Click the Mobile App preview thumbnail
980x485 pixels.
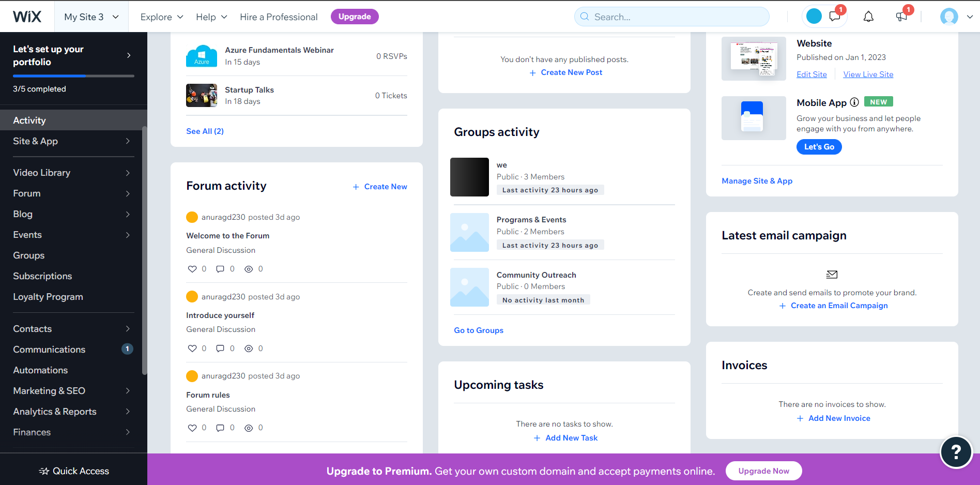point(754,118)
